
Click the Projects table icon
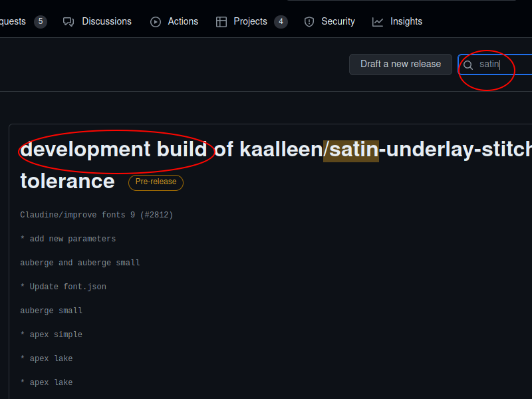pos(221,22)
